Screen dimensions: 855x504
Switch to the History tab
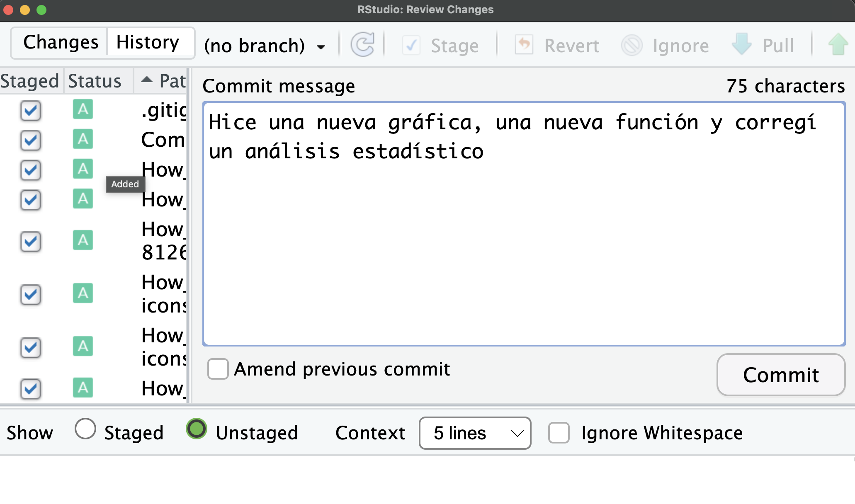click(148, 42)
